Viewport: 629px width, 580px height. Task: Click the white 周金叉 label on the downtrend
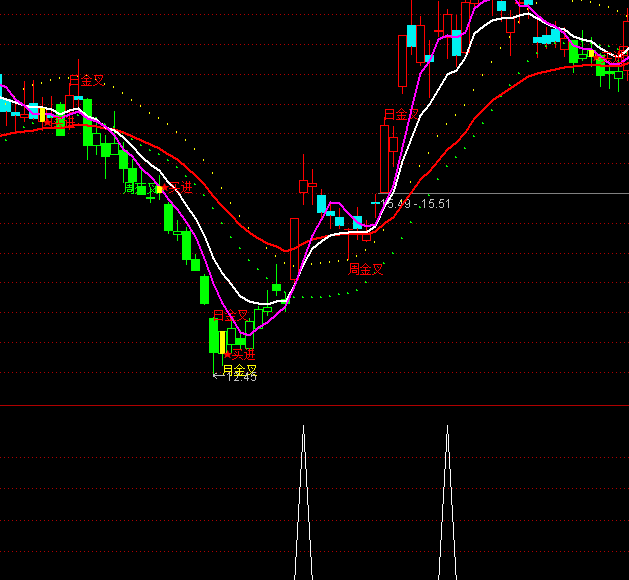[140, 187]
